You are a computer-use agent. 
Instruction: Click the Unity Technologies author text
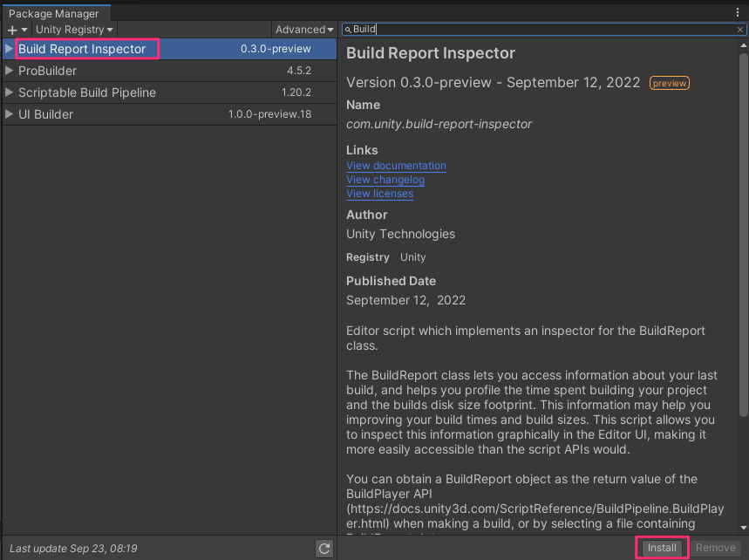click(x=401, y=234)
